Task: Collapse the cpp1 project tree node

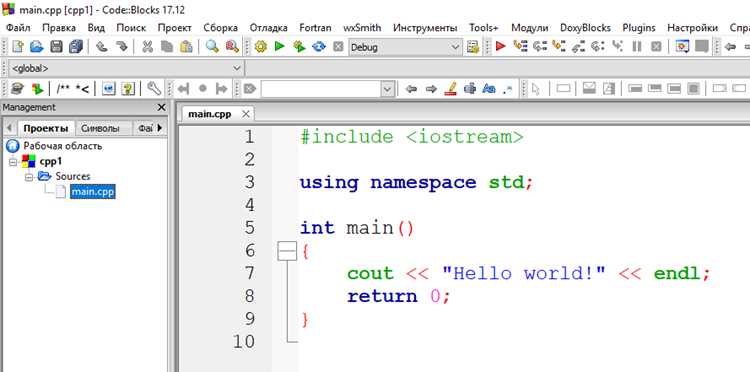Action: pyautogui.click(x=13, y=162)
